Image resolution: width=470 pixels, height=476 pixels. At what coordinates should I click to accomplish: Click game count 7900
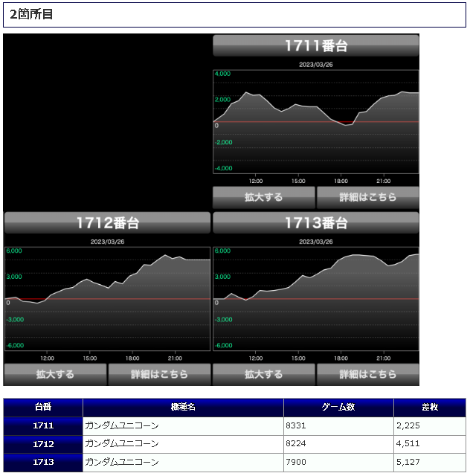pos(296,462)
